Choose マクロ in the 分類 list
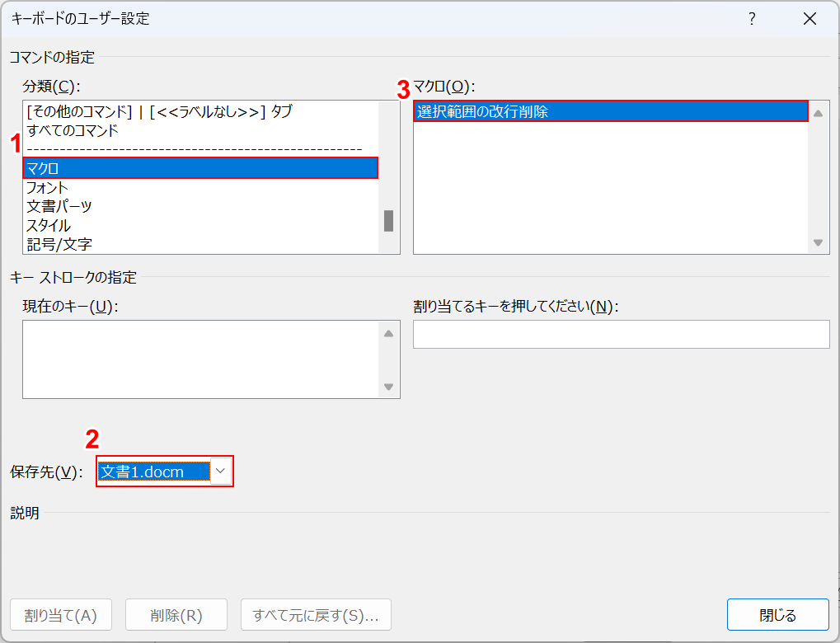840x643 pixels. (x=199, y=168)
